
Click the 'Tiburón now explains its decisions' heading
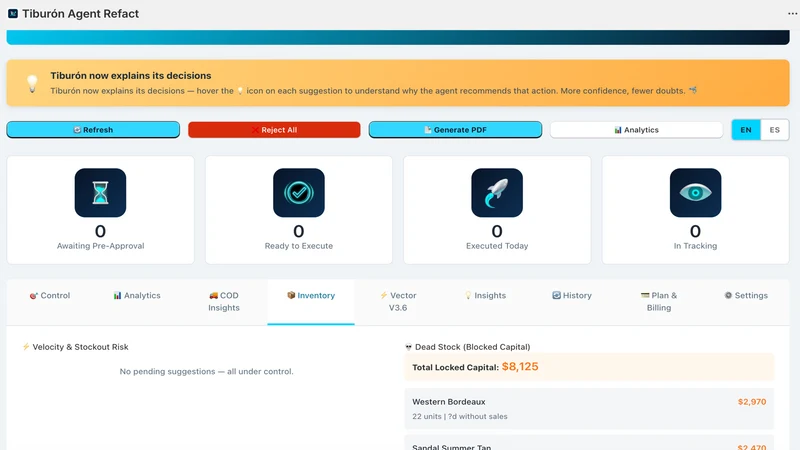click(x=131, y=76)
